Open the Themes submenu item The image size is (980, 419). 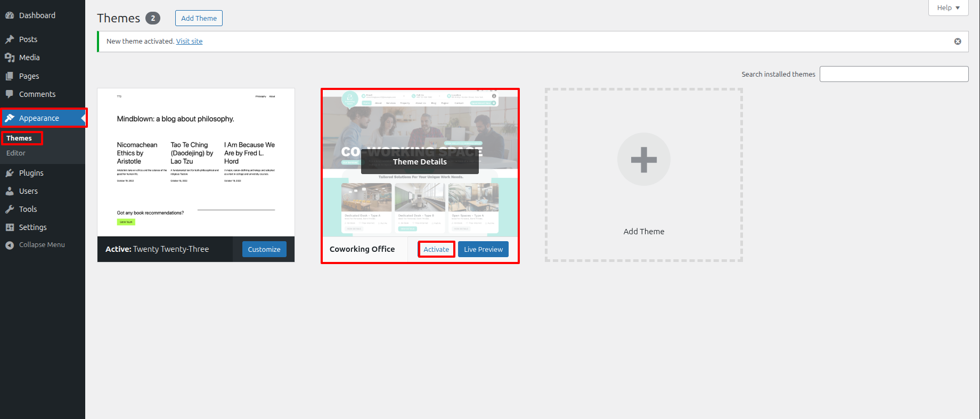click(19, 138)
